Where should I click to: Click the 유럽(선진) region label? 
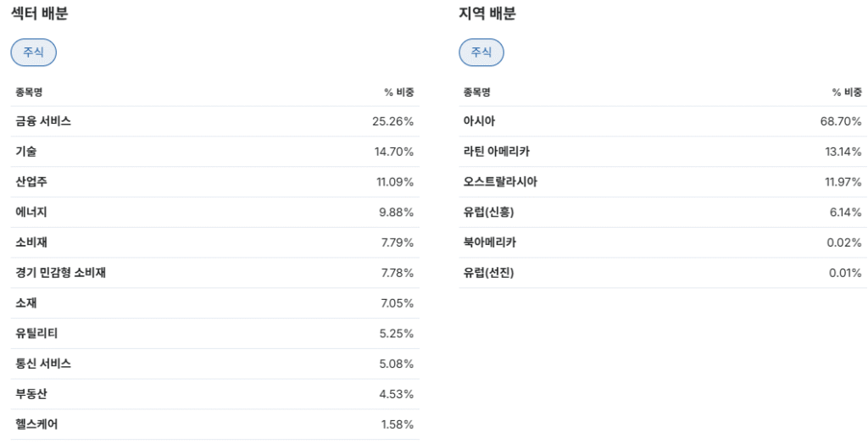pyautogui.click(x=488, y=273)
